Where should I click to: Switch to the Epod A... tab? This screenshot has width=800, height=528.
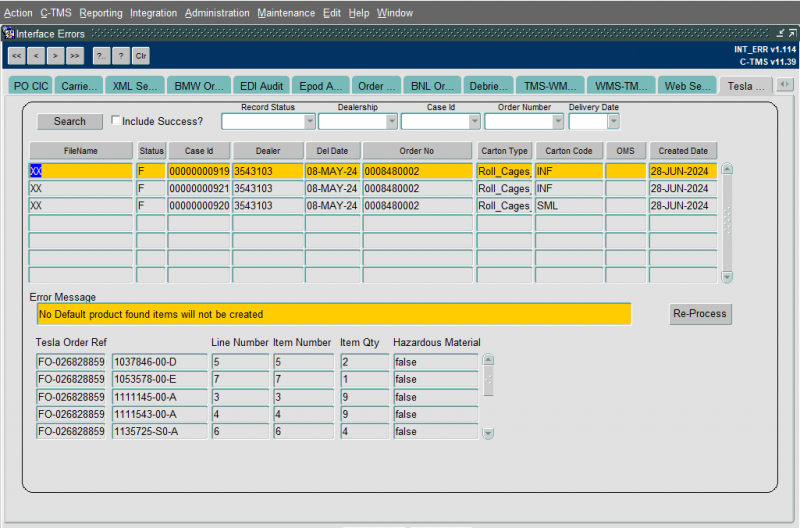(320, 86)
